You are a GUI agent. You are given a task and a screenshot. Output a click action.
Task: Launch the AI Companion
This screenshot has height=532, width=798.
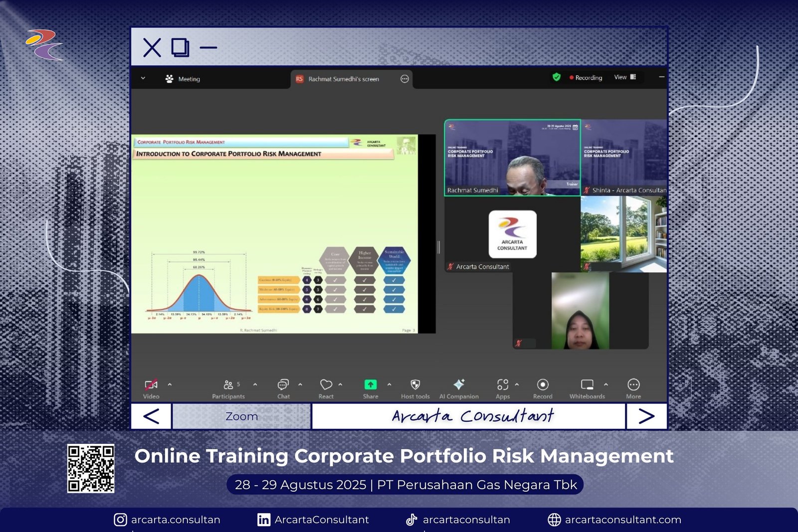(459, 385)
